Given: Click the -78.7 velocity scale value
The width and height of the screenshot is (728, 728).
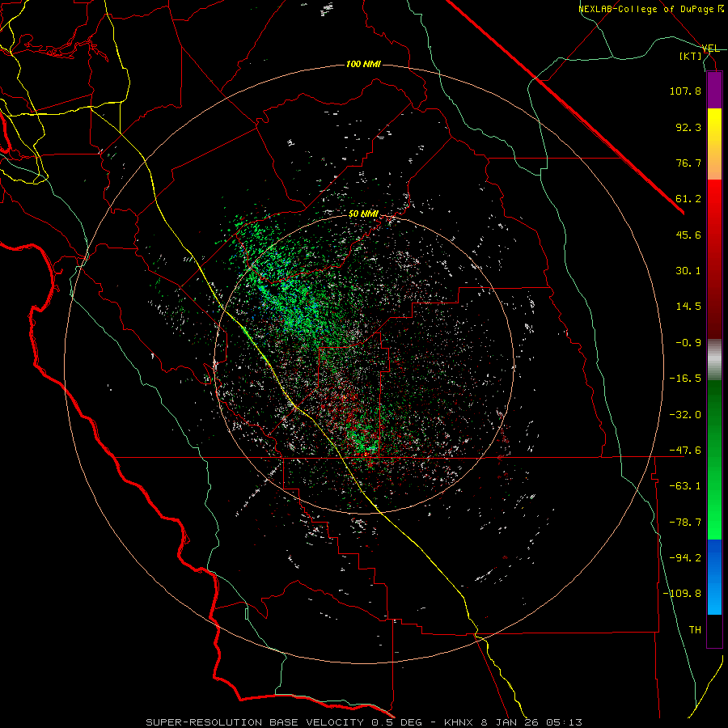Looking at the screenshot, I should click(685, 523).
